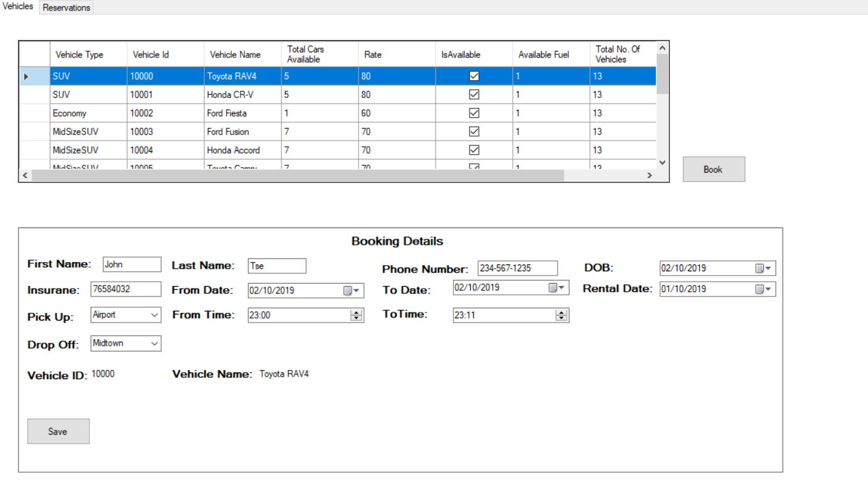Focus the Last Name input field

[x=277, y=266]
